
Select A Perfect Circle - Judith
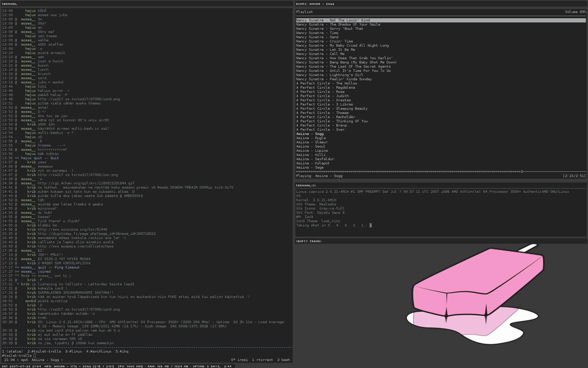coord(322,96)
